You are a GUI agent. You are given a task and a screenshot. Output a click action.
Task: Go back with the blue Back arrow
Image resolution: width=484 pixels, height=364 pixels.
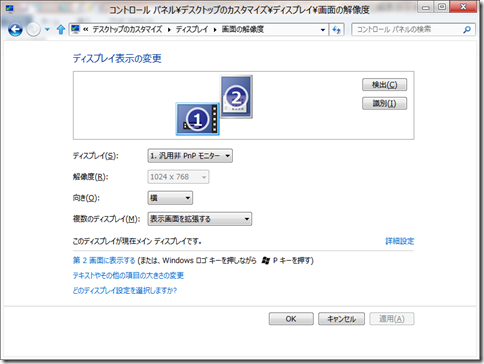click(15, 30)
